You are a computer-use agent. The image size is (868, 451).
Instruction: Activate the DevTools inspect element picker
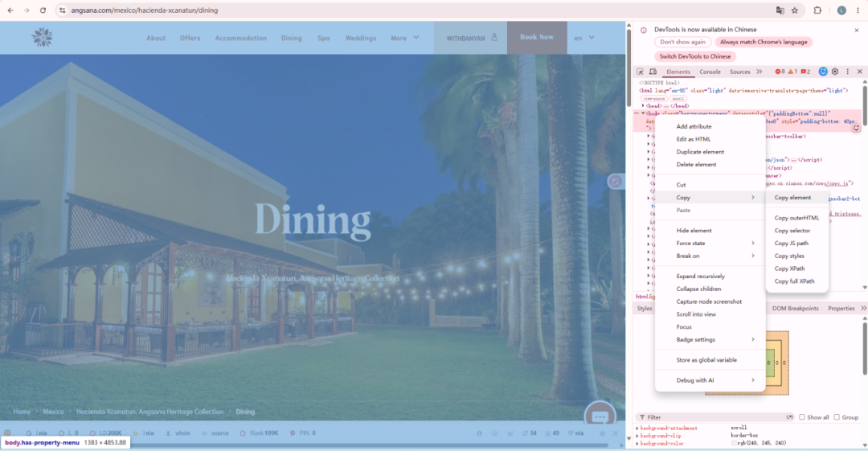click(x=640, y=72)
